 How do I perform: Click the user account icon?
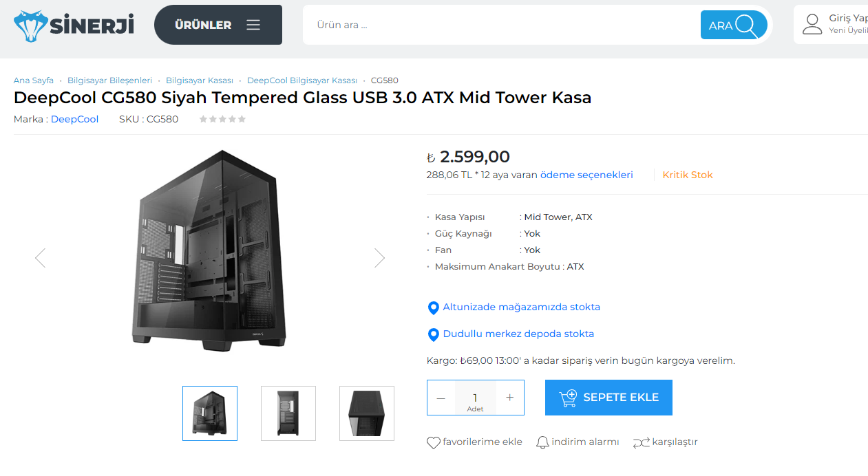[812, 24]
